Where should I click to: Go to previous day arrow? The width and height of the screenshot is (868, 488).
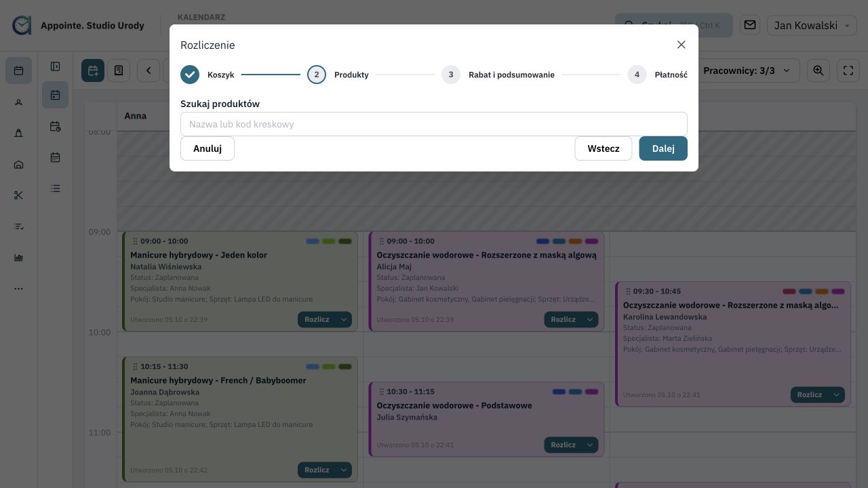click(x=149, y=70)
